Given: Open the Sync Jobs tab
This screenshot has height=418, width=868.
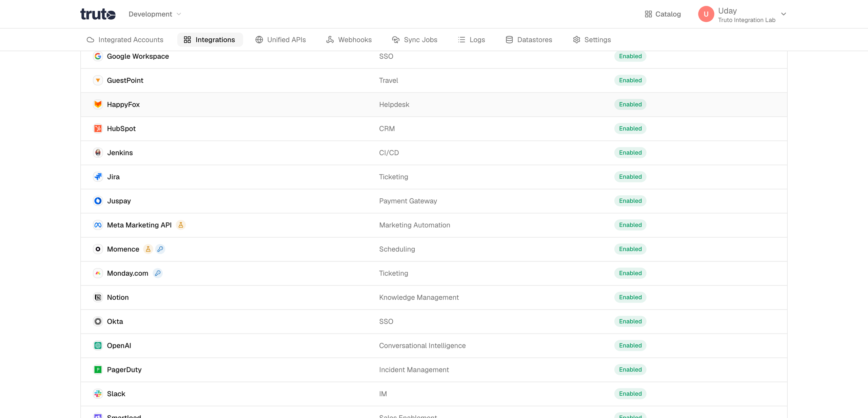Looking at the screenshot, I should [x=414, y=40].
